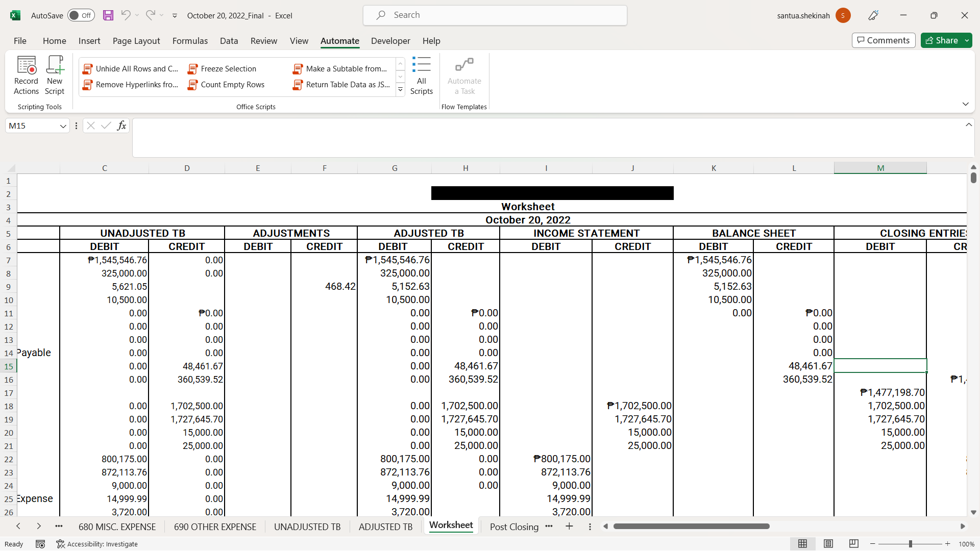Viewport: 980px width, 551px height.
Task: Switch to the Developer tab
Action: click(390, 41)
